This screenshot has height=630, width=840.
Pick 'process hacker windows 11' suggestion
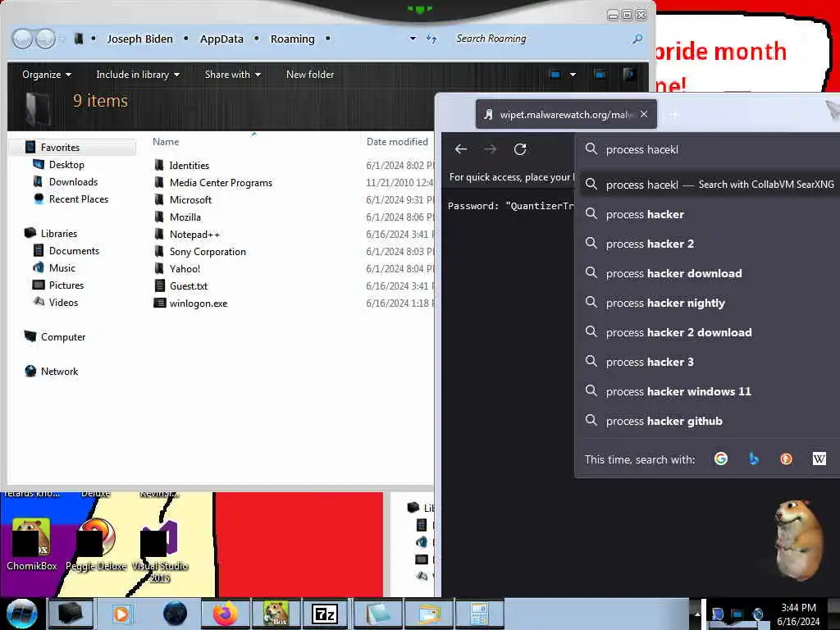710,391
